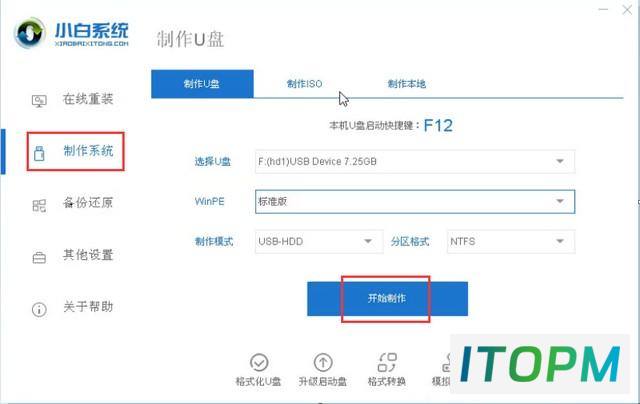Open the WinPE 标准版 dropdown
640x404 pixels.
pyautogui.click(x=415, y=202)
